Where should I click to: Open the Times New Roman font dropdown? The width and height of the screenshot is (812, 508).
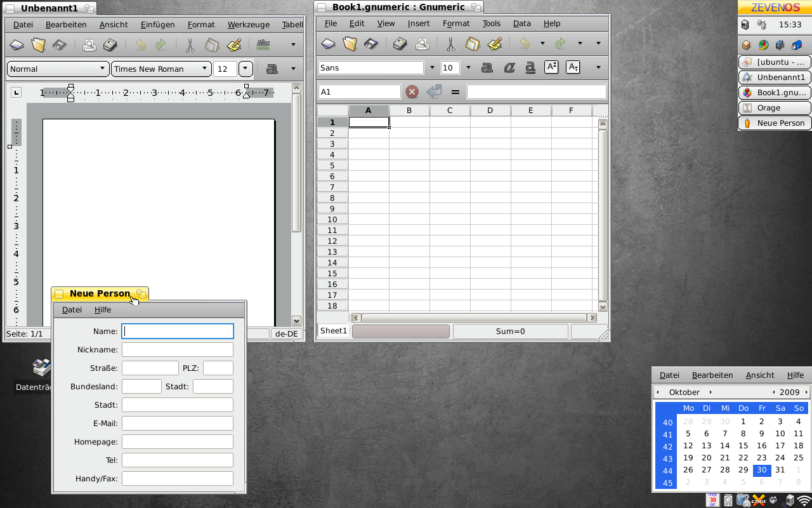161,69
